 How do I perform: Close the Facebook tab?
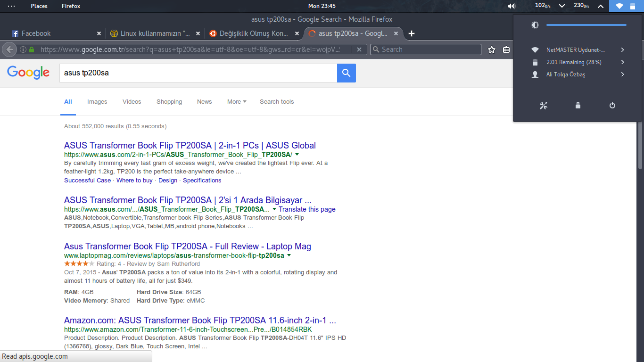pos(99,33)
